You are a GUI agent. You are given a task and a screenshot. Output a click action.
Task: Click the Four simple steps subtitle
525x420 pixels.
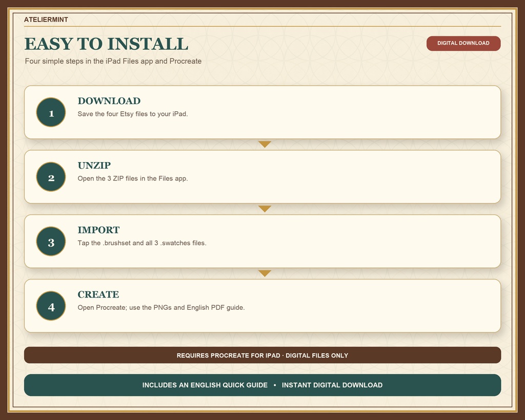tap(113, 62)
